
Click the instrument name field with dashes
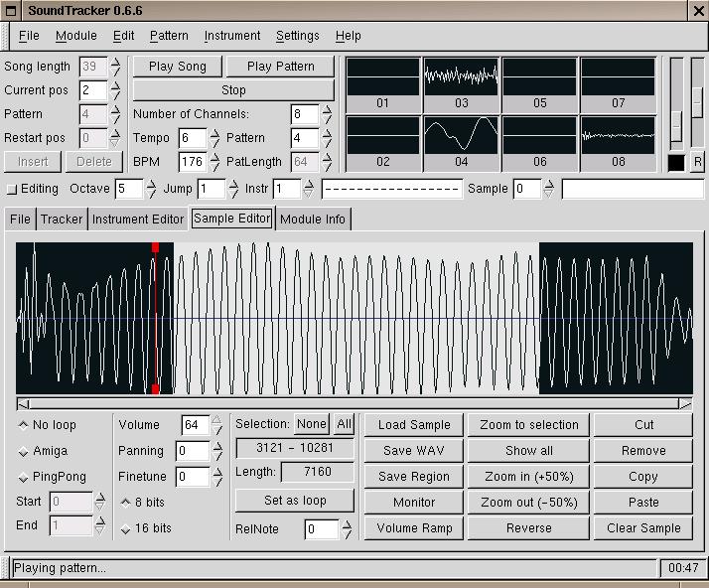point(392,189)
